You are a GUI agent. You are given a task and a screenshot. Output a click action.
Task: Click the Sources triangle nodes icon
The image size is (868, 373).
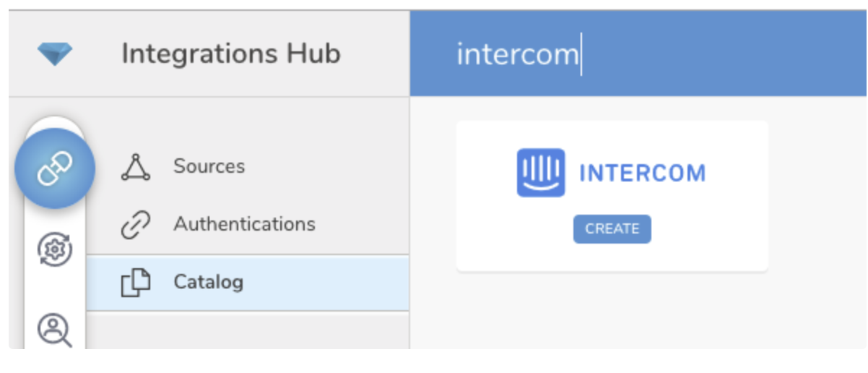pyautogui.click(x=135, y=167)
